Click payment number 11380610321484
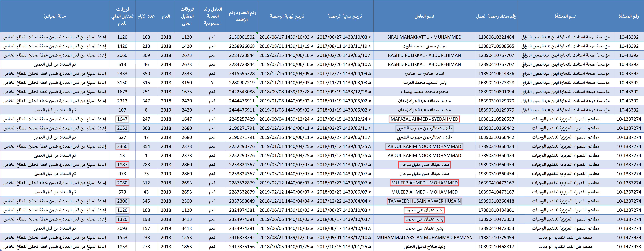 click(x=496, y=37)
